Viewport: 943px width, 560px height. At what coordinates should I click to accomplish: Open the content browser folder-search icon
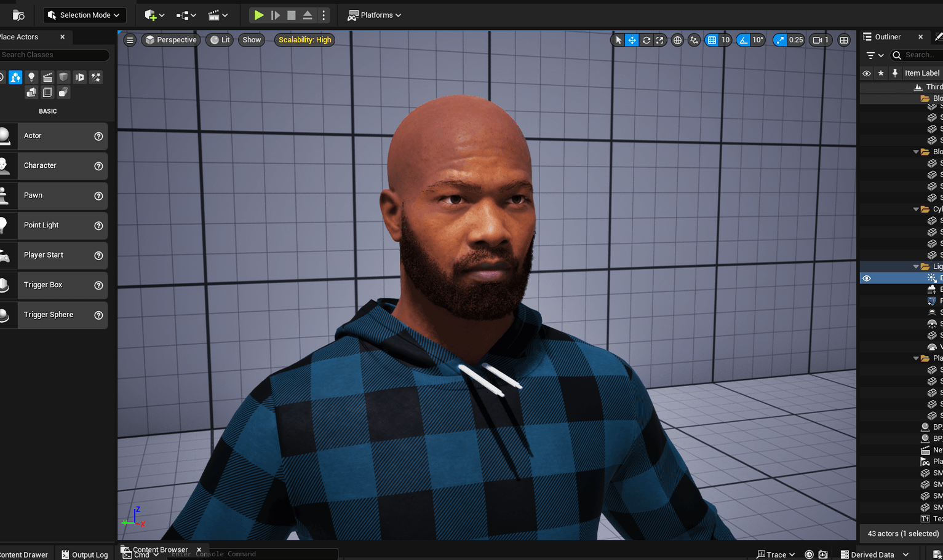coord(18,15)
